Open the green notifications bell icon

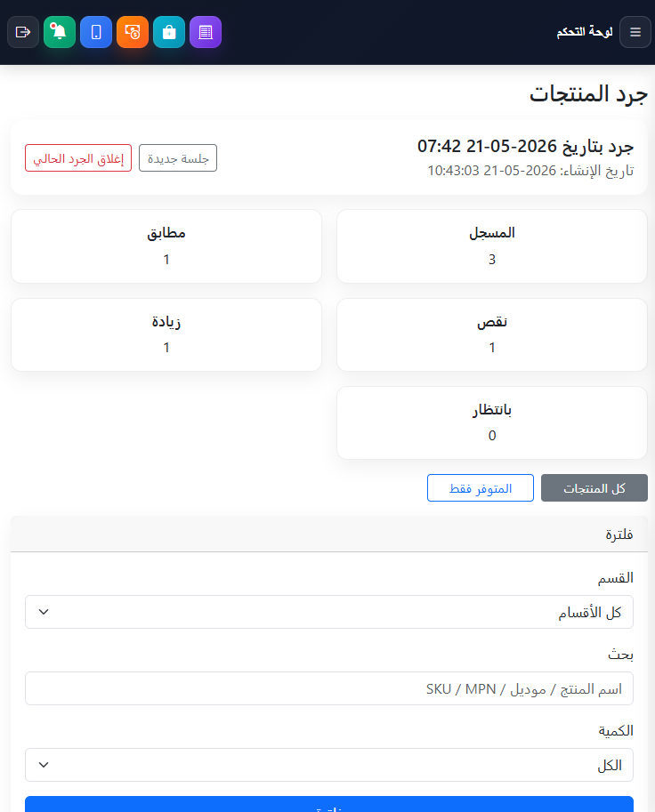[x=60, y=32]
